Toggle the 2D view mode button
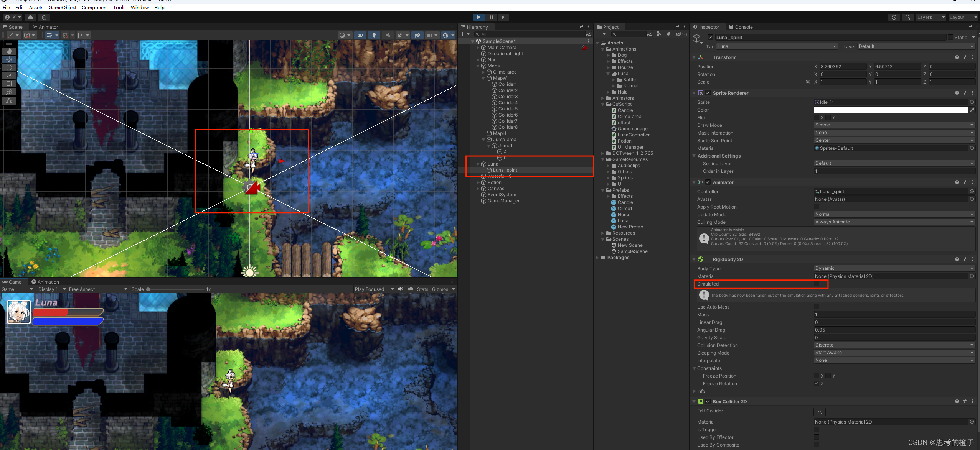The image size is (980, 450). pyautogui.click(x=360, y=35)
